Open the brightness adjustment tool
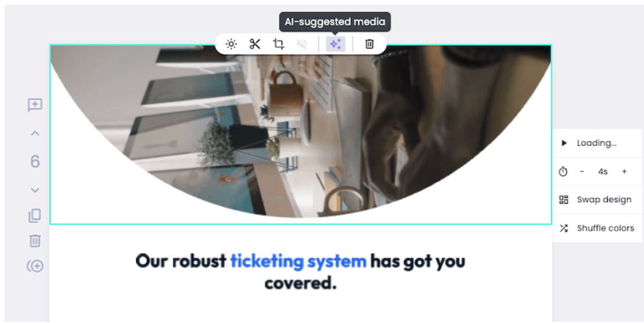The image size is (644, 323). (x=231, y=44)
